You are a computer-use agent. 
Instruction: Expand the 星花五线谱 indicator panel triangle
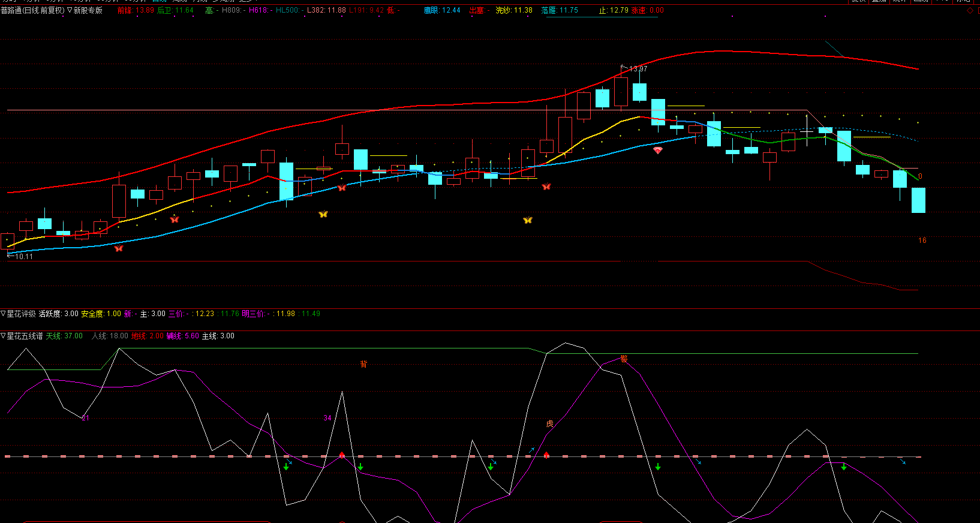[x=3, y=336]
